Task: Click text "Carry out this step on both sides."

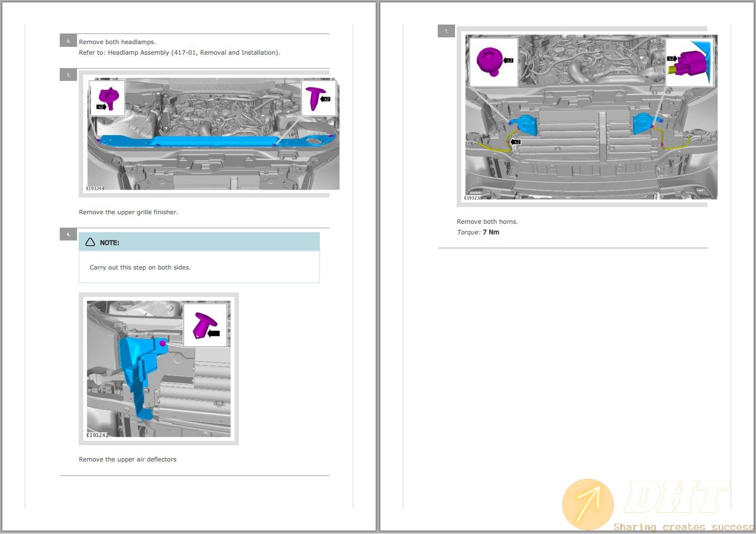Action: [x=140, y=267]
